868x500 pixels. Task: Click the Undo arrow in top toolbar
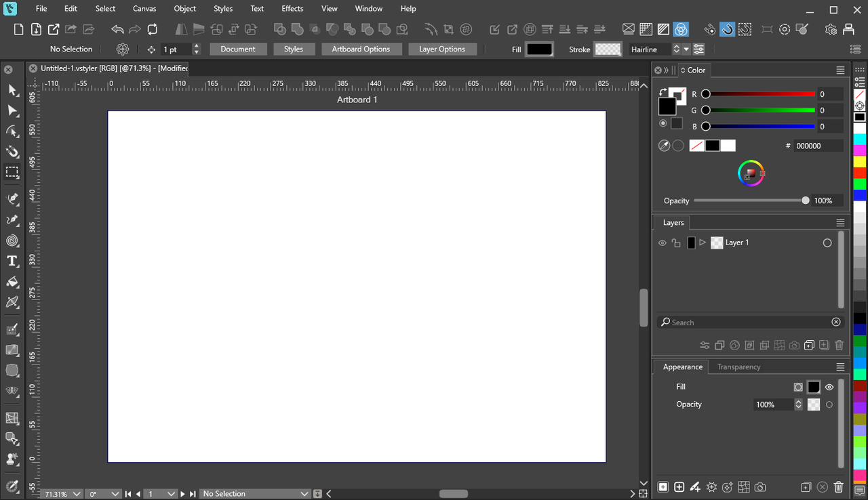click(x=117, y=29)
